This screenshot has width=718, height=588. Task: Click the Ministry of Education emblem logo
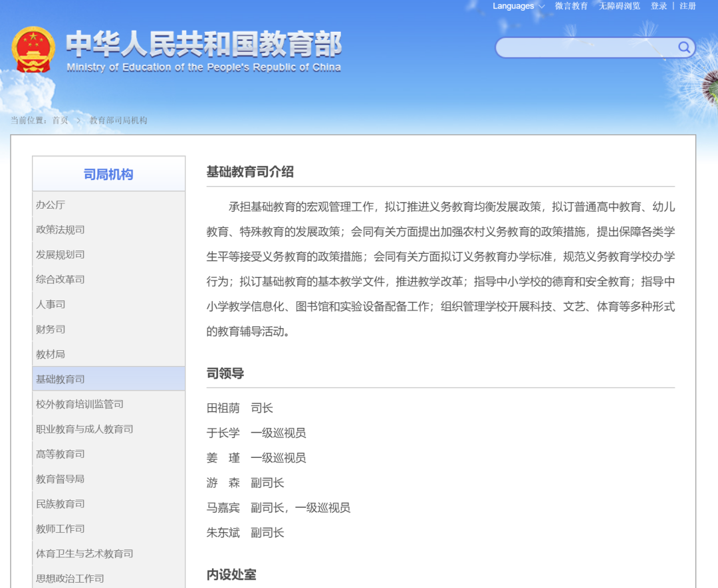[x=34, y=48]
